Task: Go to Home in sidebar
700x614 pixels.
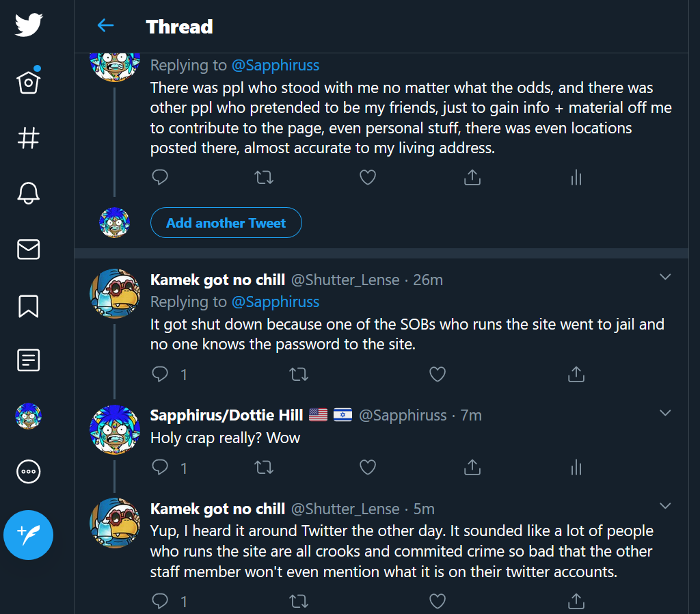Action: click(29, 82)
